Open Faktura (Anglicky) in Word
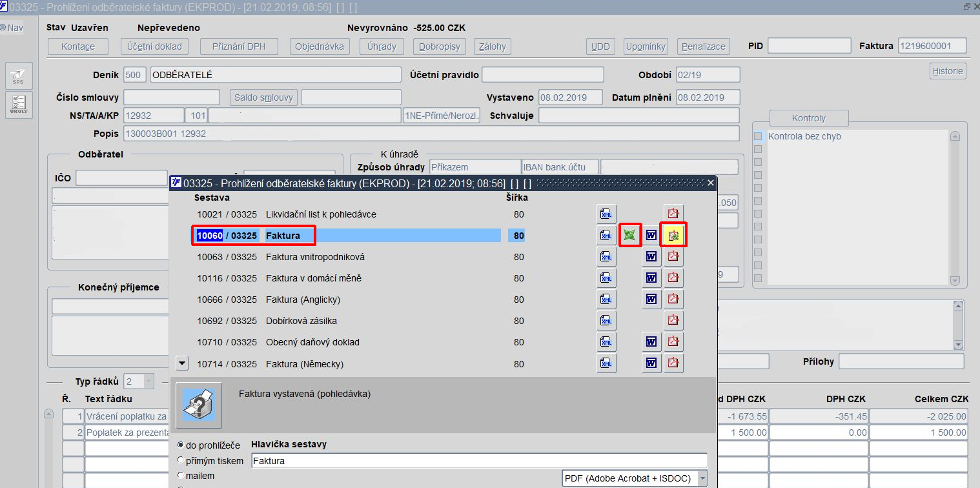 click(x=651, y=300)
